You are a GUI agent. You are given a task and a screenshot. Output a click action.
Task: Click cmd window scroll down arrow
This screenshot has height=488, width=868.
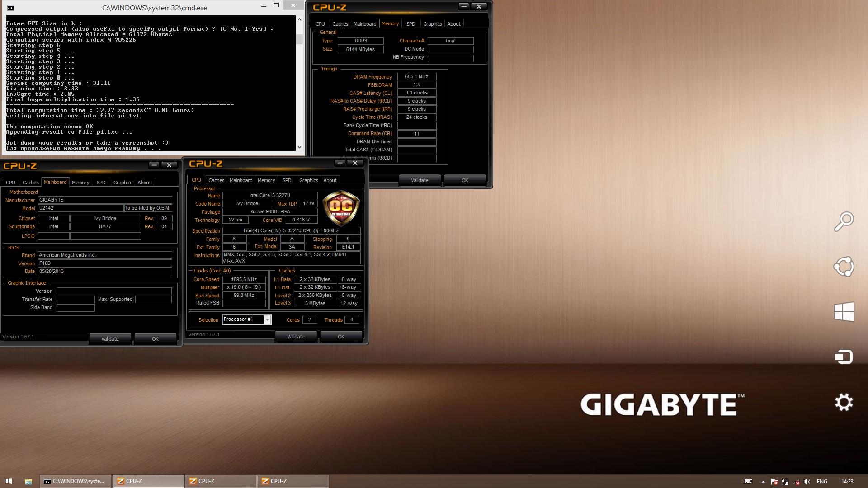(x=299, y=147)
